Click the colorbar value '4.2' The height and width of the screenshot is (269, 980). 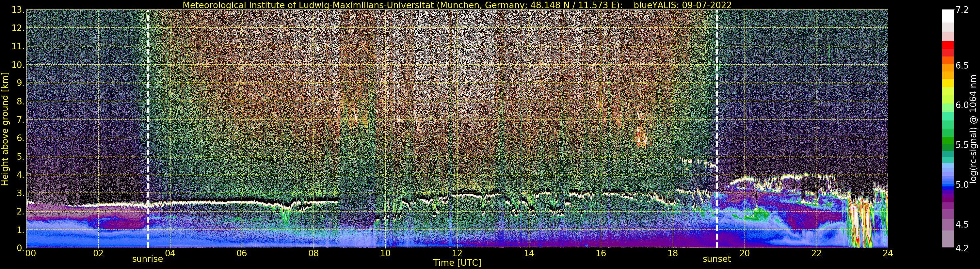962,248
